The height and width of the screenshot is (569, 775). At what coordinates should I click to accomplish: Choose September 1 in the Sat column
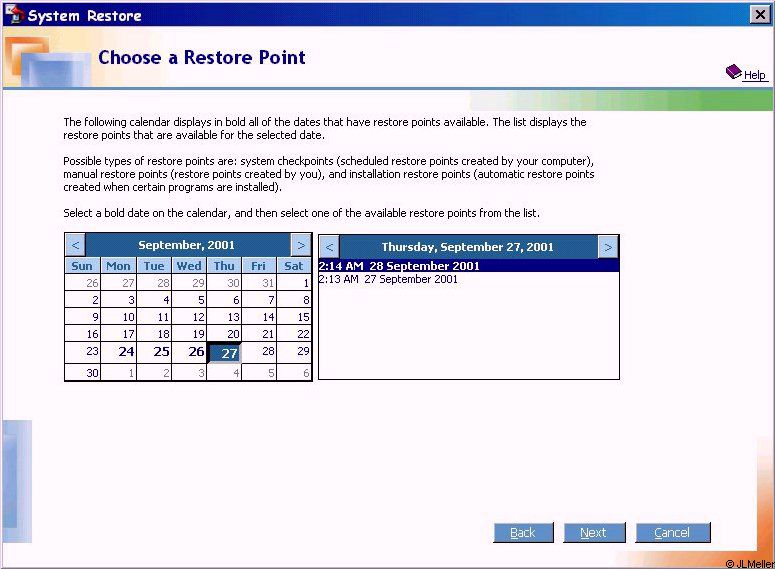click(x=294, y=283)
